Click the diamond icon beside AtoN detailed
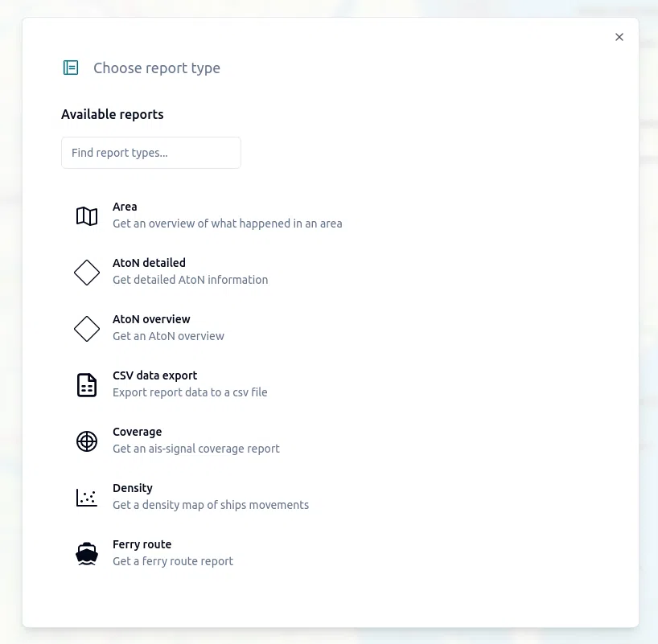The image size is (658, 644). [x=87, y=273]
